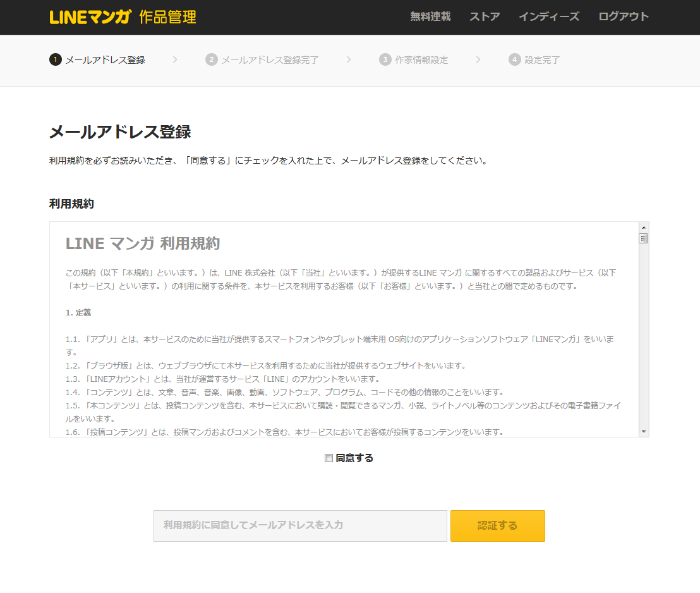
Task: Click the step 4 number circle
Action: pos(514,59)
